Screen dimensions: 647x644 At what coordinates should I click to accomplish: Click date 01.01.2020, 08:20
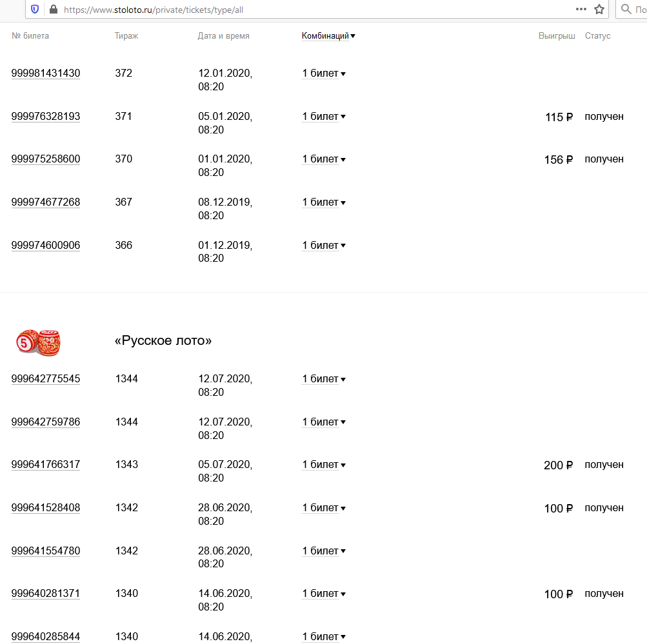(x=225, y=166)
